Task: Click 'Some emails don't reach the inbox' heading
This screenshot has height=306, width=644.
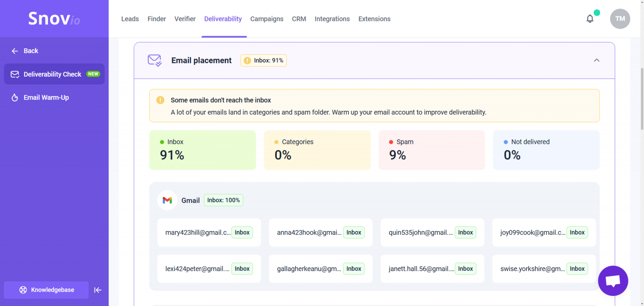Action: 221,100
